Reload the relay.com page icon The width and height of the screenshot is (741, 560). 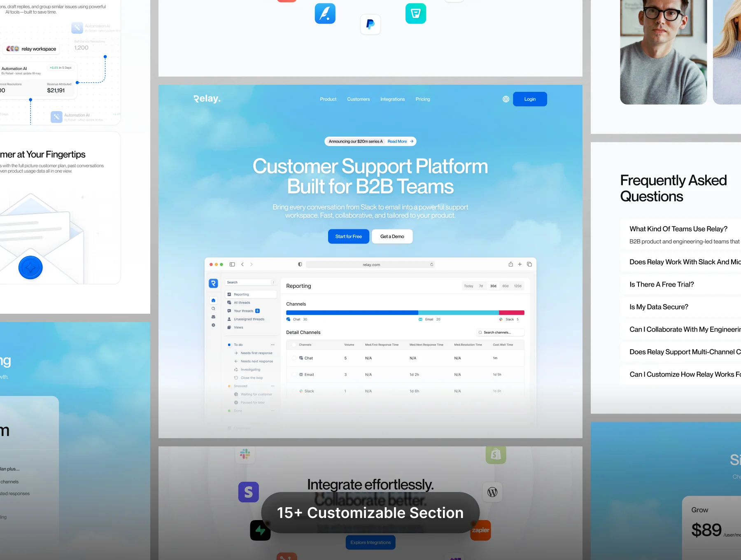pyautogui.click(x=431, y=264)
